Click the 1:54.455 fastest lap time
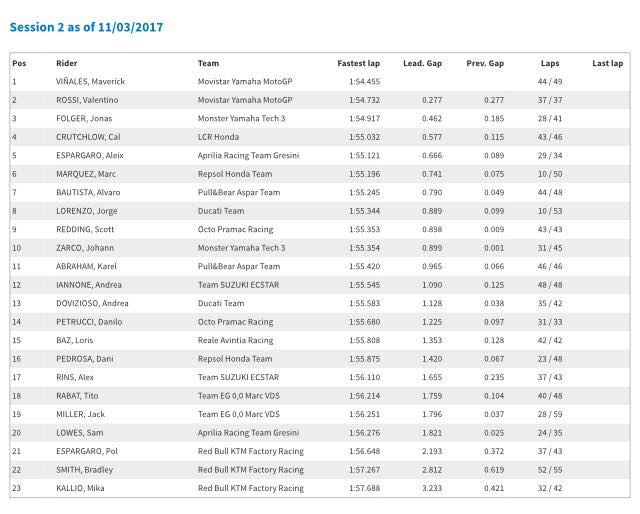 pos(364,82)
